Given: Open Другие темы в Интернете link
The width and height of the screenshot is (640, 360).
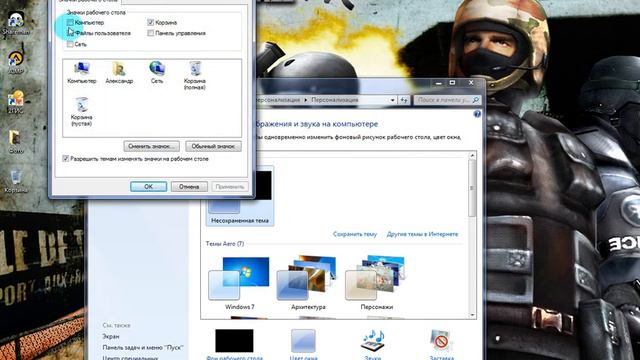Looking at the screenshot, I should [422, 234].
